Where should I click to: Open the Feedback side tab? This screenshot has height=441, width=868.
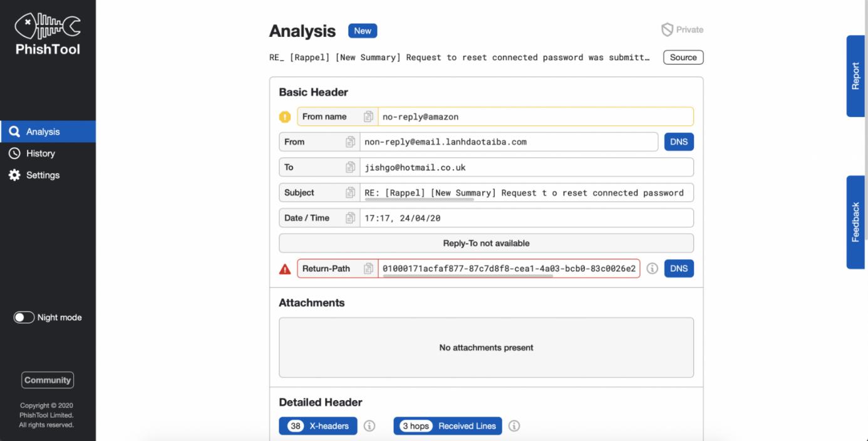click(x=855, y=222)
